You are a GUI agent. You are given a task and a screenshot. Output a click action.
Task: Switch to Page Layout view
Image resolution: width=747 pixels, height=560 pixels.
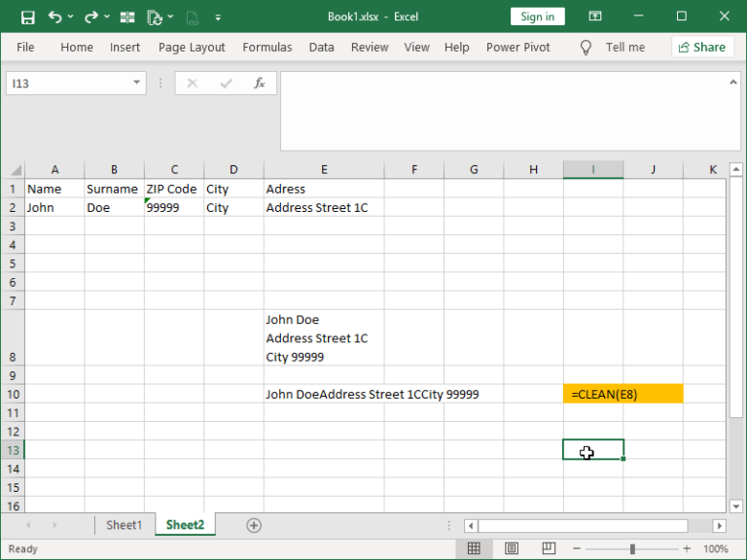tap(512, 549)
